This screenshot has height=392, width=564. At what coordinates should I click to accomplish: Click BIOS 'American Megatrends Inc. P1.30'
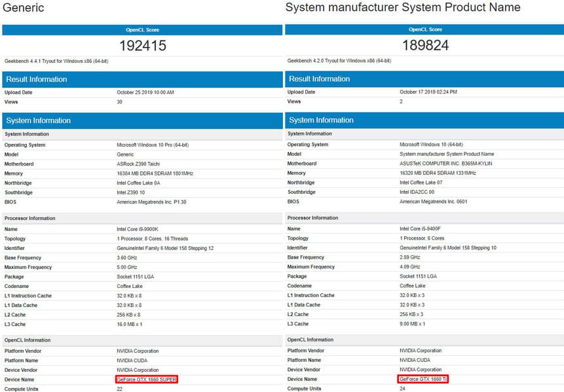point(151,202)
